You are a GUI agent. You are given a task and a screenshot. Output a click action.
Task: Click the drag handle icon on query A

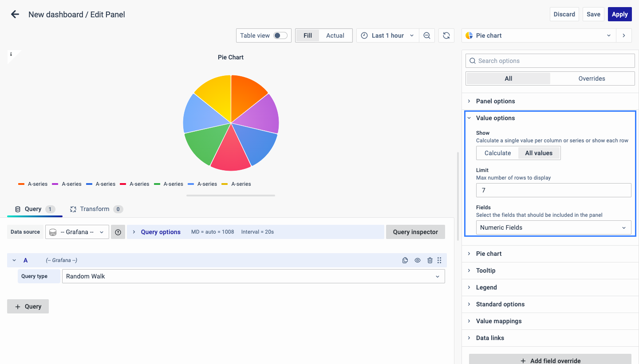pyautogui.click(x=439, y=260)
